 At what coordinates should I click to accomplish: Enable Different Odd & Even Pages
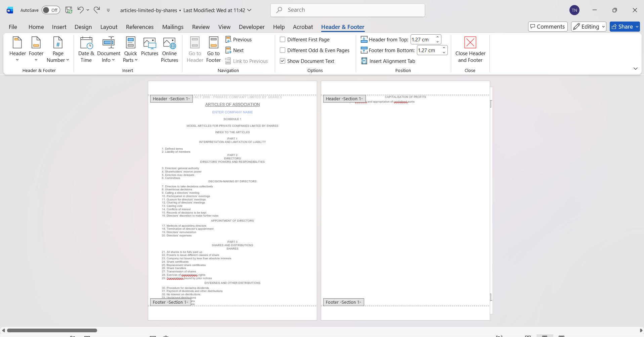283,50
